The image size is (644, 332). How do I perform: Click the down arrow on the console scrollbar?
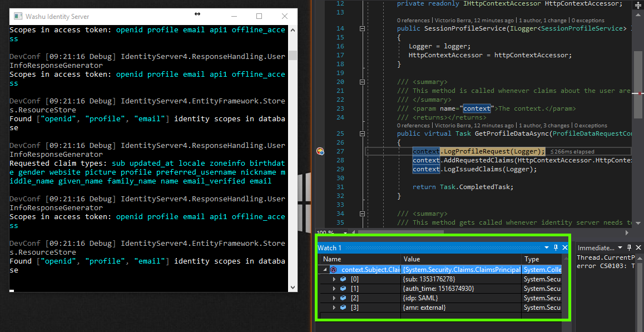coord(292,288)
